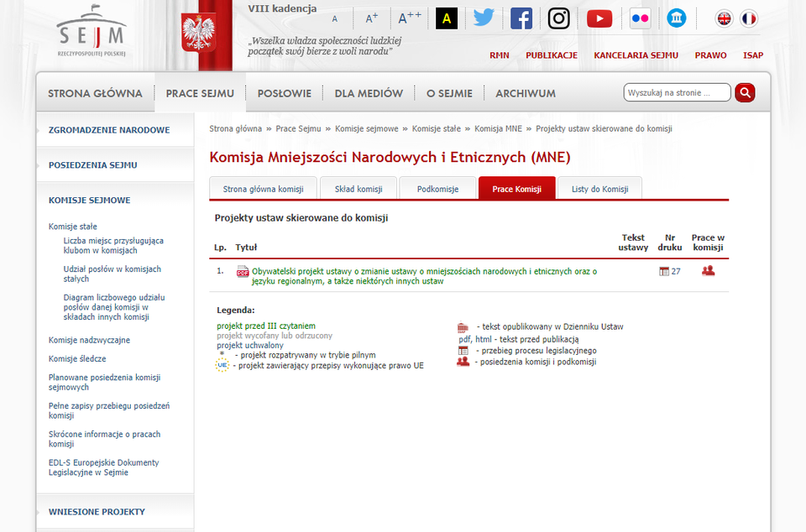Open the Sejm Instagram icon
806x532 pixels.
tap(557, 18)
